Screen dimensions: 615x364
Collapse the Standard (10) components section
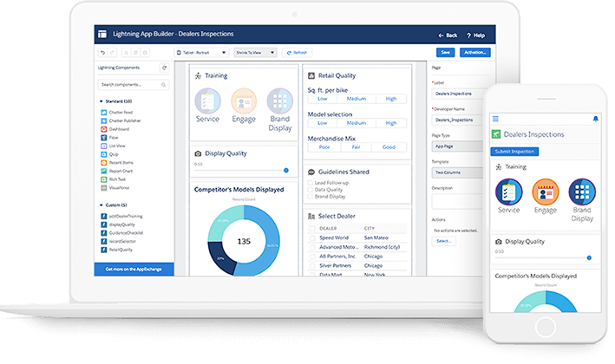(101, 101)
